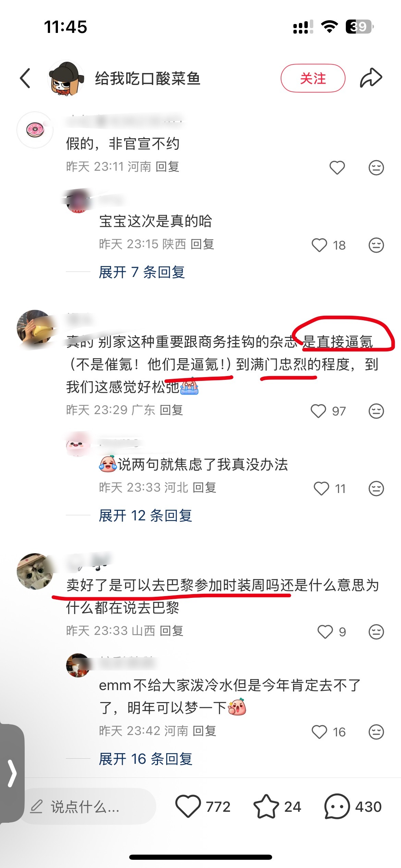
Task: Reply to the 昨天 23:11 河南 comment
Action: click(168, 167)
